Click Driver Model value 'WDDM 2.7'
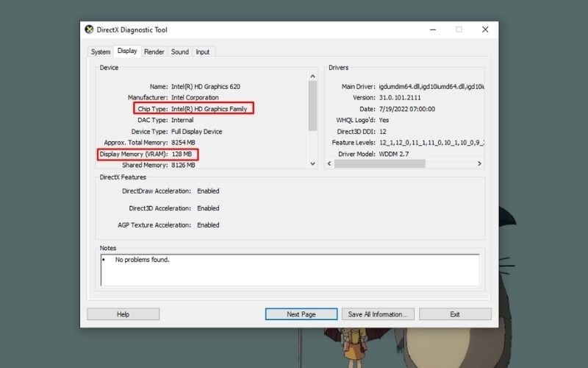Screen dimensions: 588x368 pos(394,154)
